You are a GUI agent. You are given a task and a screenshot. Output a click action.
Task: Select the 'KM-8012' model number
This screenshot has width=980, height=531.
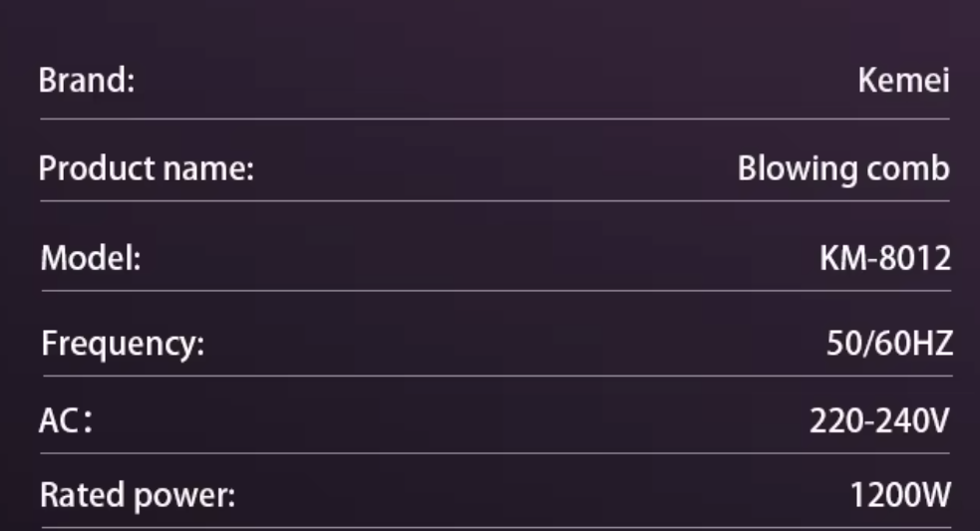tap(884, 259)
